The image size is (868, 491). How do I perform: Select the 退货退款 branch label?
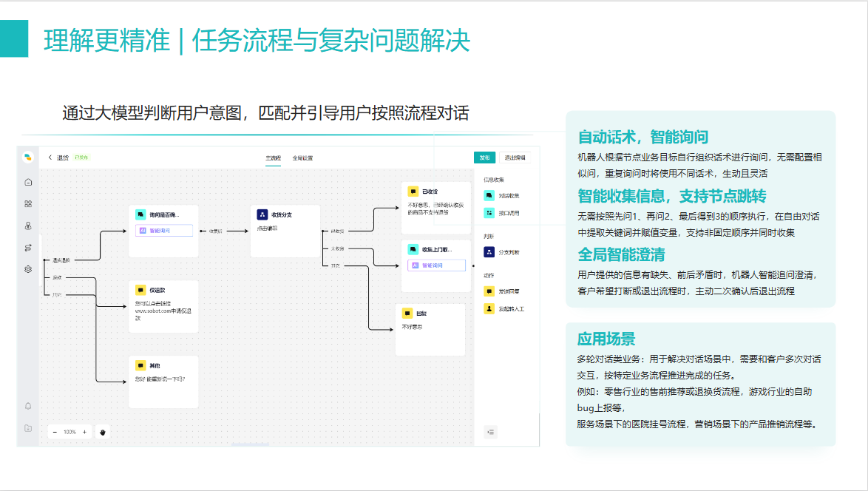[61, 260]
